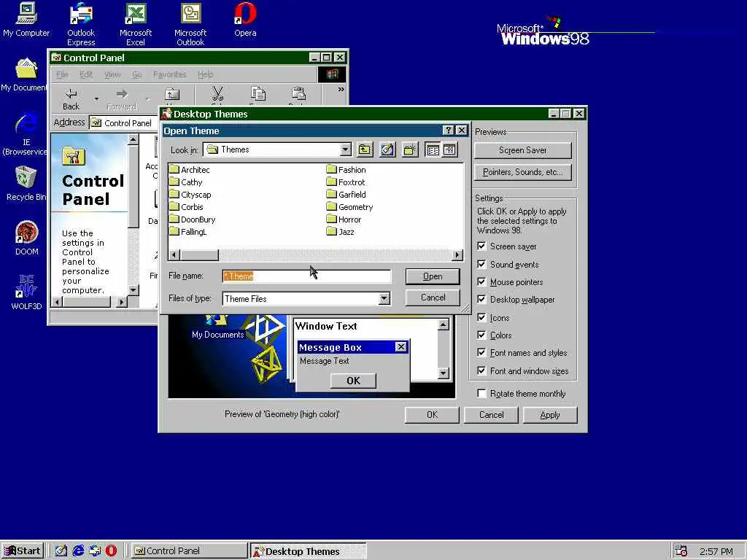This screenshot has height=560, width=747.
Task: Click File name input field
Action: click(x=306, y=276)
